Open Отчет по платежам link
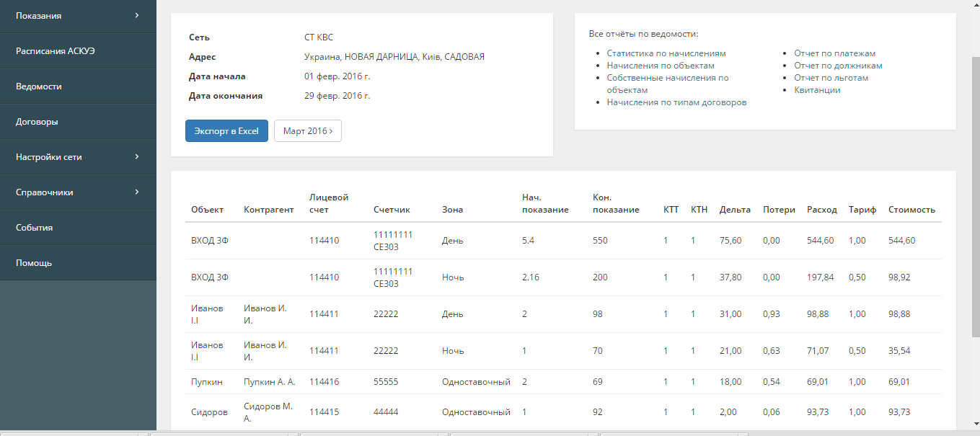Screen dimensions: 980x436 (x=834, y=53)
